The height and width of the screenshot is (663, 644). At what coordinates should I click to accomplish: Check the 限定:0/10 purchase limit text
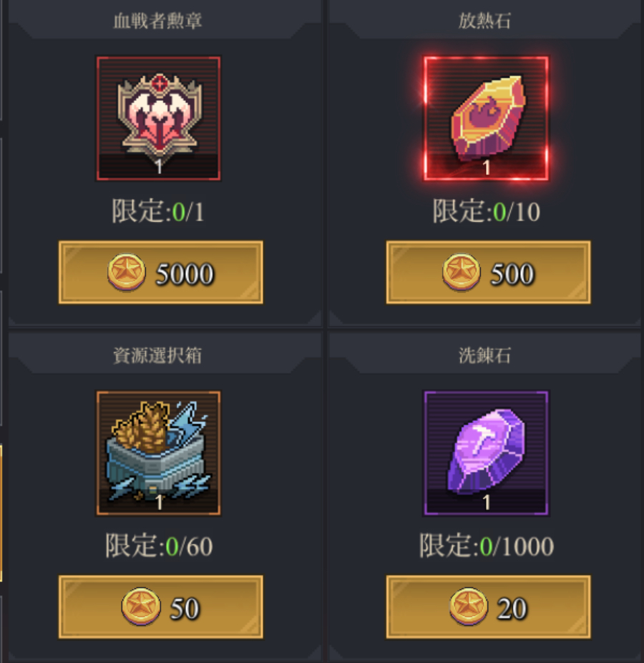click(x=486, y=211)
